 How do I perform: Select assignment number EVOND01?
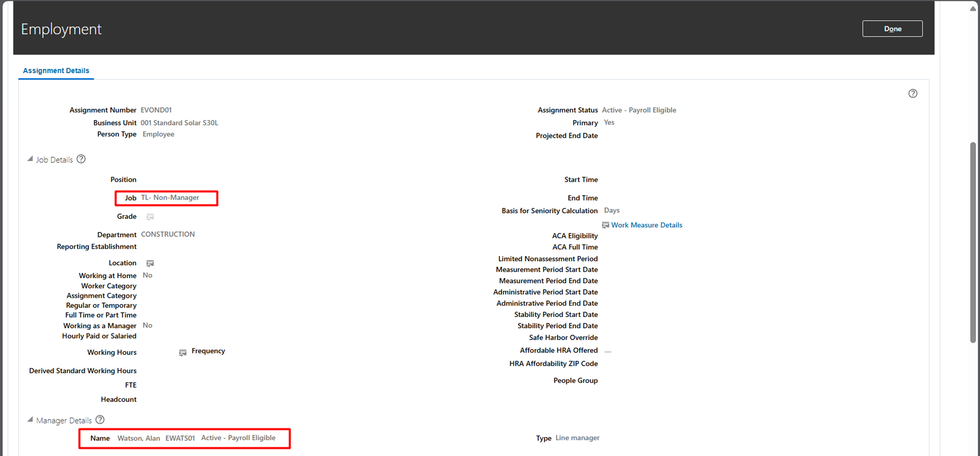[156, 110]
